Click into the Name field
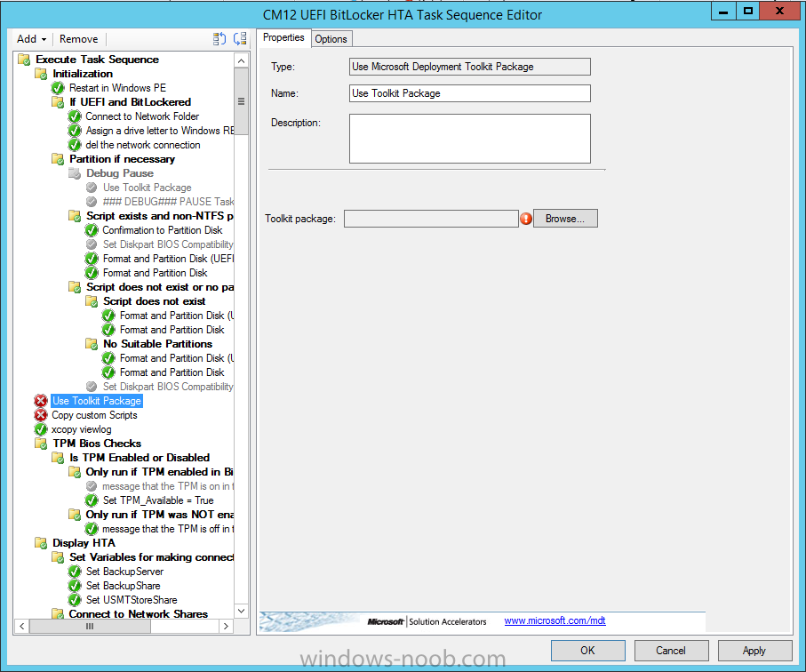The width and height of the screenshot is (806, 672). click(x=470, y=93)
